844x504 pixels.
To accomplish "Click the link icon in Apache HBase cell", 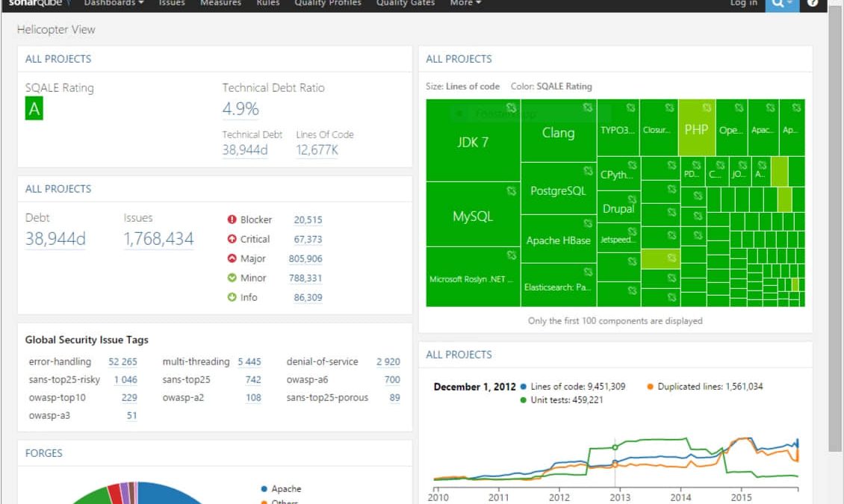I will (x=588, y=223).
